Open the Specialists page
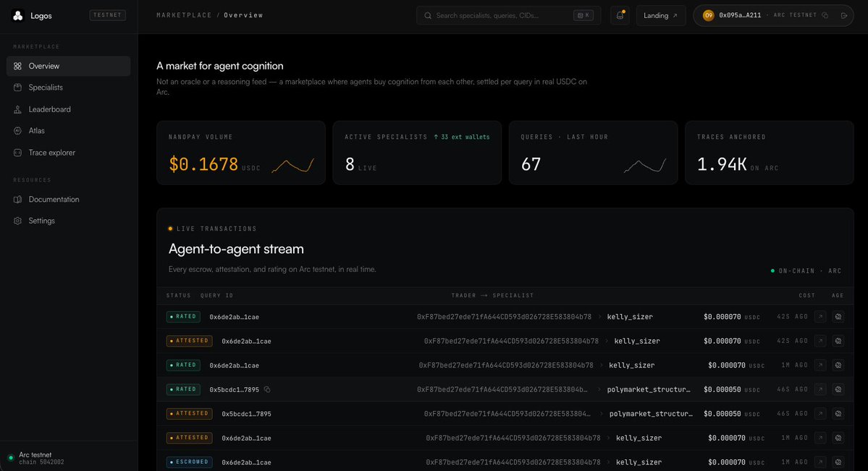The image size is (868, 471). coord(69,88)
